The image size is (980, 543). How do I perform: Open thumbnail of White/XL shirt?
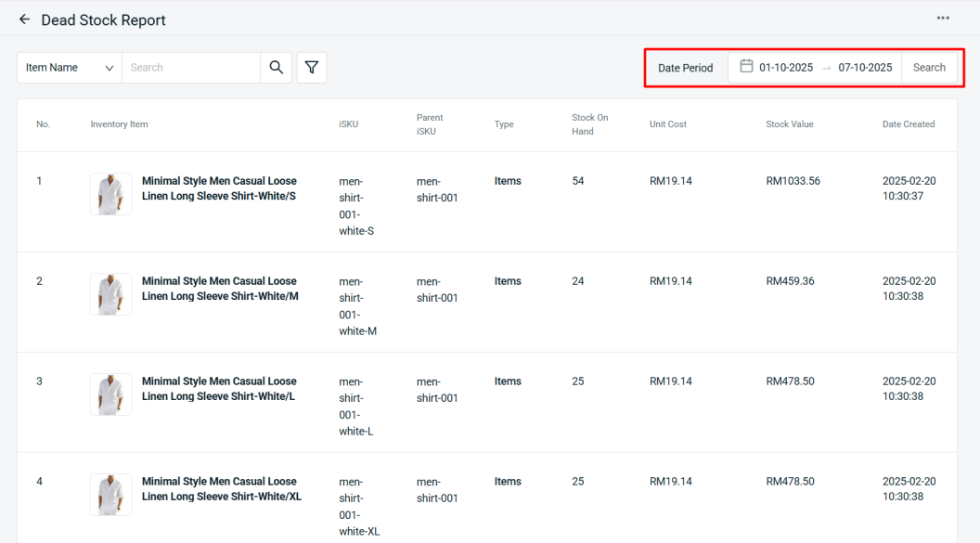click(x=110, y=495)
